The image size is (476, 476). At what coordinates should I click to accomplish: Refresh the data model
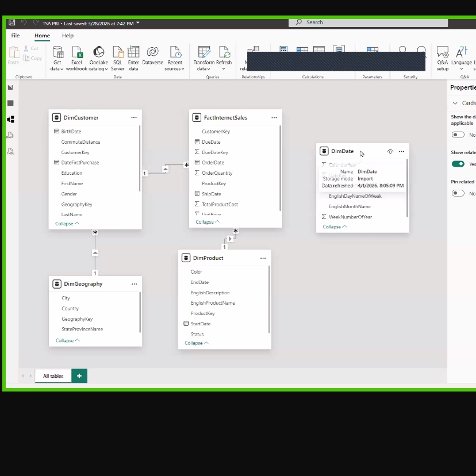click(x=224, y=59)
